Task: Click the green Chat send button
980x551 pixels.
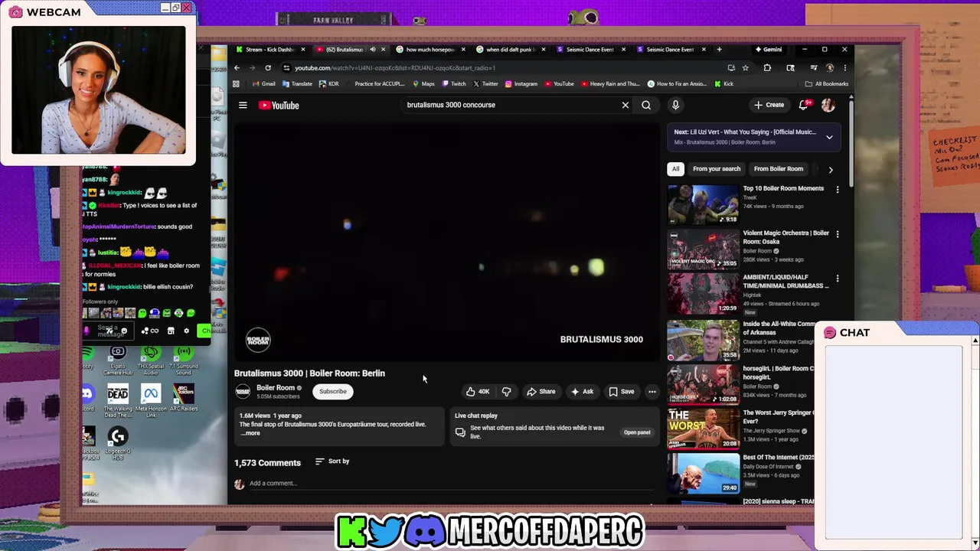Action: (x=204, y=331)
